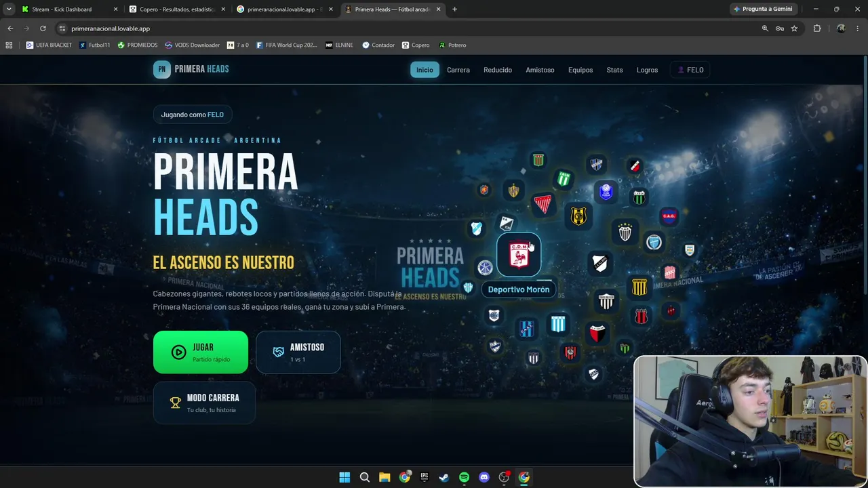Open the Chrome apps grid shortcut
Viewport: 868px width, 488px height.
(x=9, y=45)
